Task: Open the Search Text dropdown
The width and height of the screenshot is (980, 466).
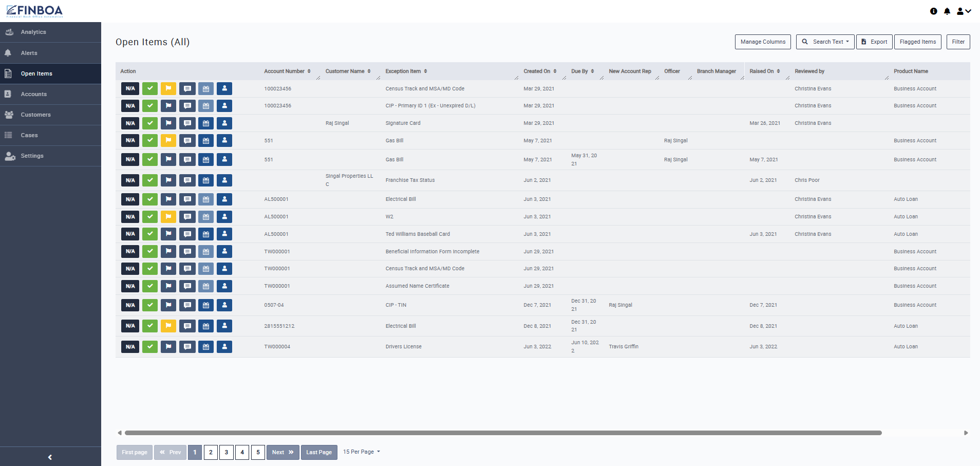Action: point(825,42)
